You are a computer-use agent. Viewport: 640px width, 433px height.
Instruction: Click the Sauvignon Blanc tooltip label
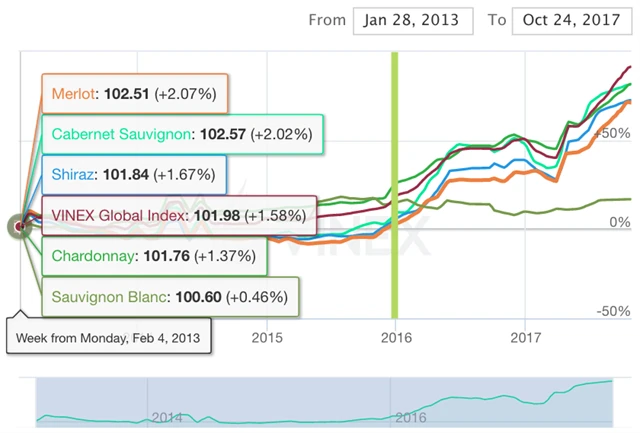(168, 296)
